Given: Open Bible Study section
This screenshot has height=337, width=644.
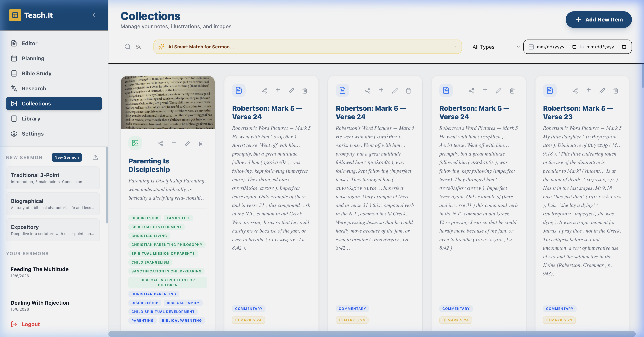Looking at the screenshot, I should [x=54, y=73].
